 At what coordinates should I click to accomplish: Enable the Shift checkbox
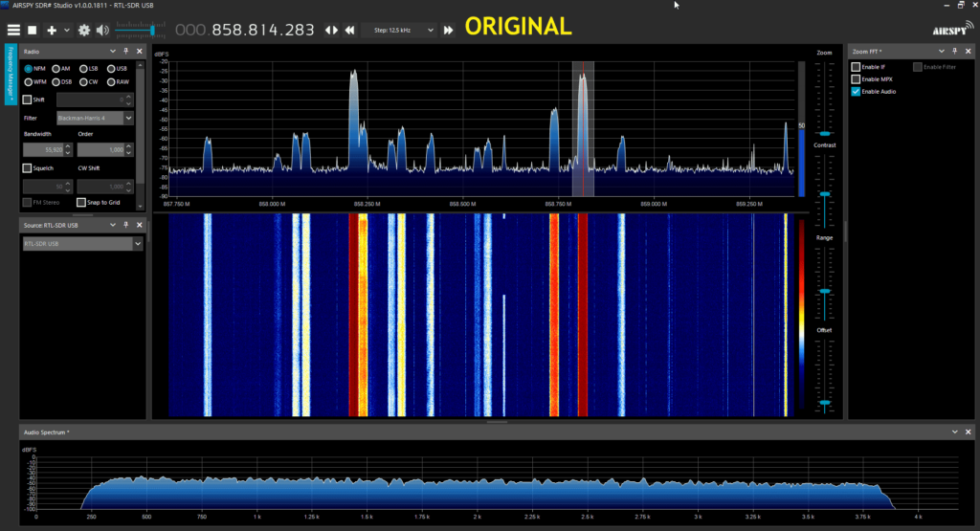tap(27, 100)
